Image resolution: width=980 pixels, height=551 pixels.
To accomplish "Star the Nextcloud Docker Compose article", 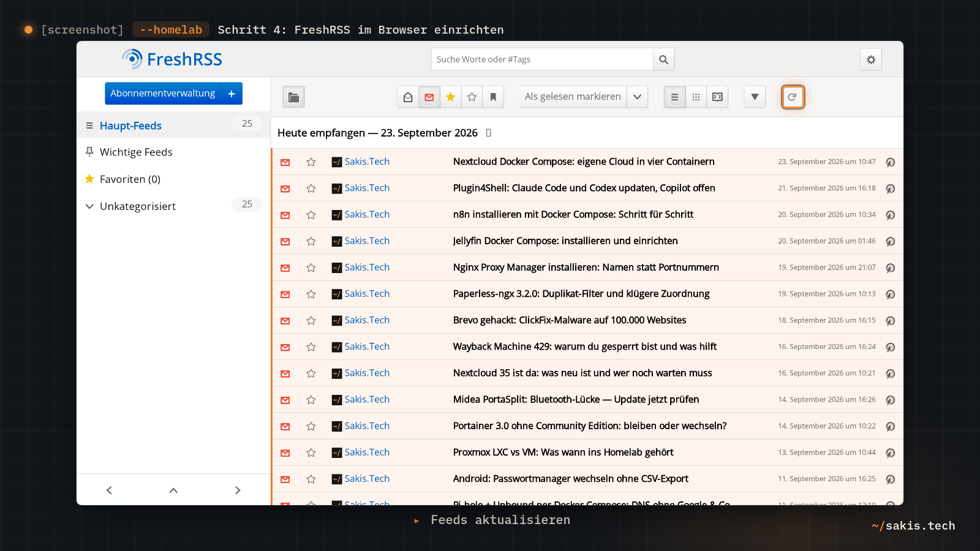I will (x=311, y=162).
